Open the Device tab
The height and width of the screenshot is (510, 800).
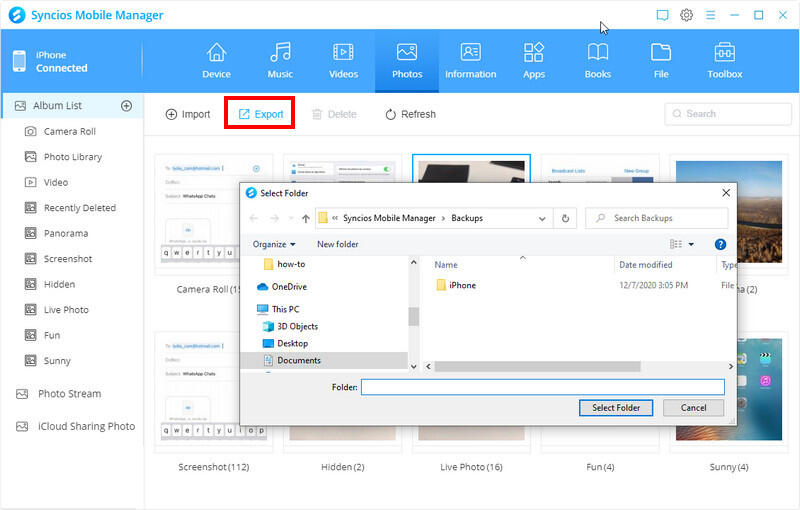(216, 61)
